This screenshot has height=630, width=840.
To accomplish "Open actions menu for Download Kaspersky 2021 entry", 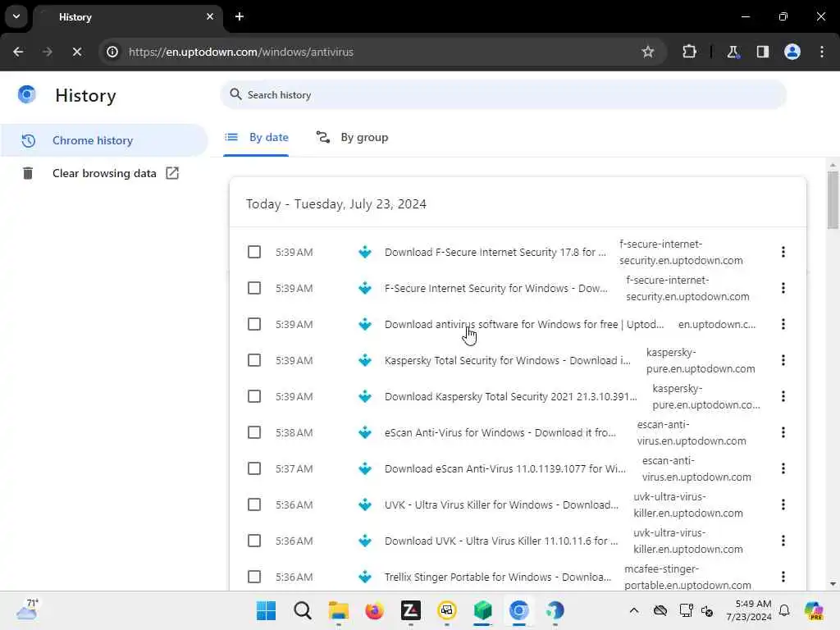I will 783,396.
